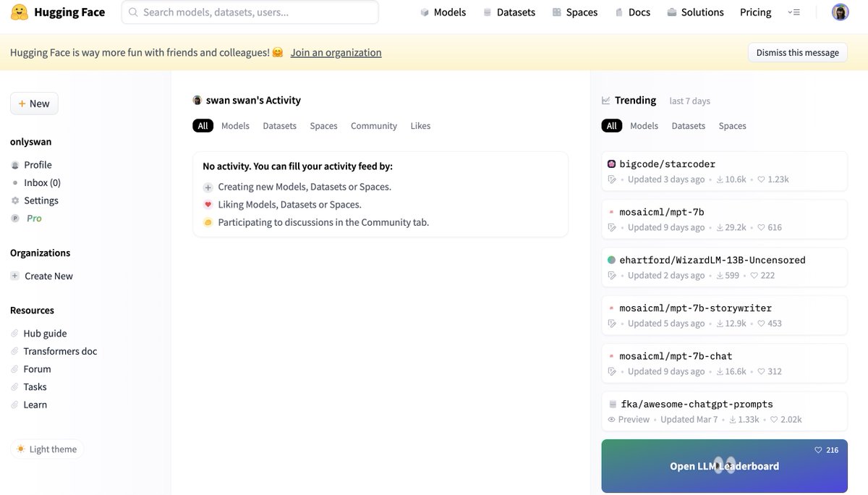Click the search magnifier icon
This screenshot has height=495, width=868.
(x=133, y=12)
